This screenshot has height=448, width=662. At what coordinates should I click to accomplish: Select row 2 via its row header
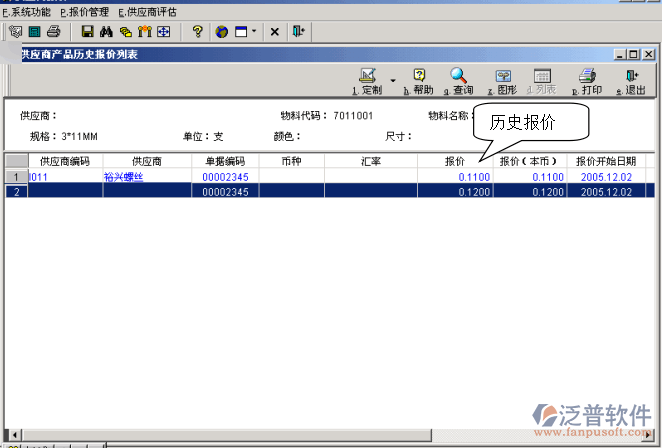pyautogui.click(x=15, y=191)
